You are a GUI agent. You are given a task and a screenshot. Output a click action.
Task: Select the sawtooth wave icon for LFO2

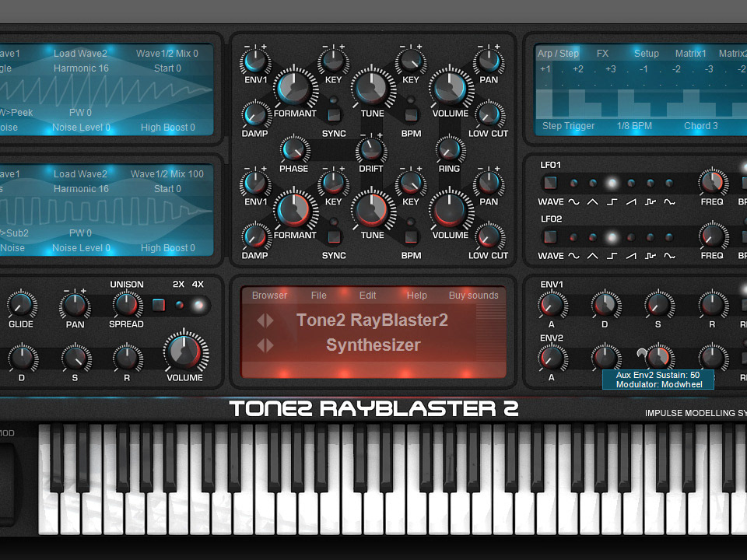[631, 256]
